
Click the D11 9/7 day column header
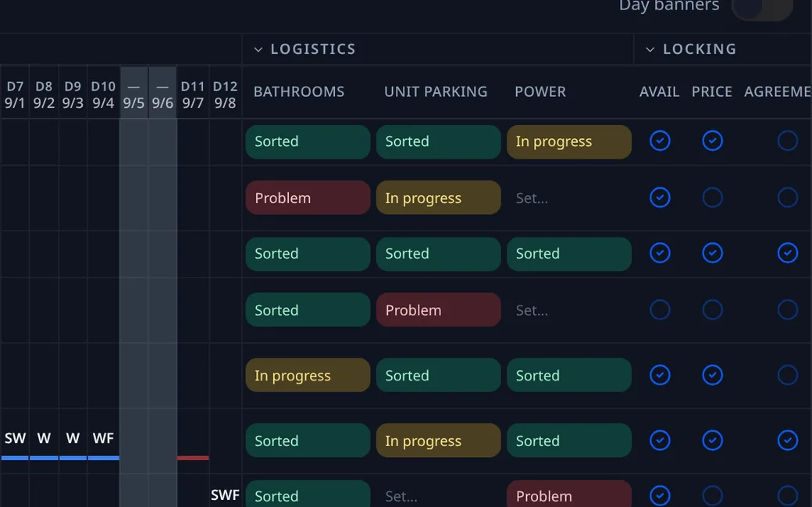pos(193,95)
